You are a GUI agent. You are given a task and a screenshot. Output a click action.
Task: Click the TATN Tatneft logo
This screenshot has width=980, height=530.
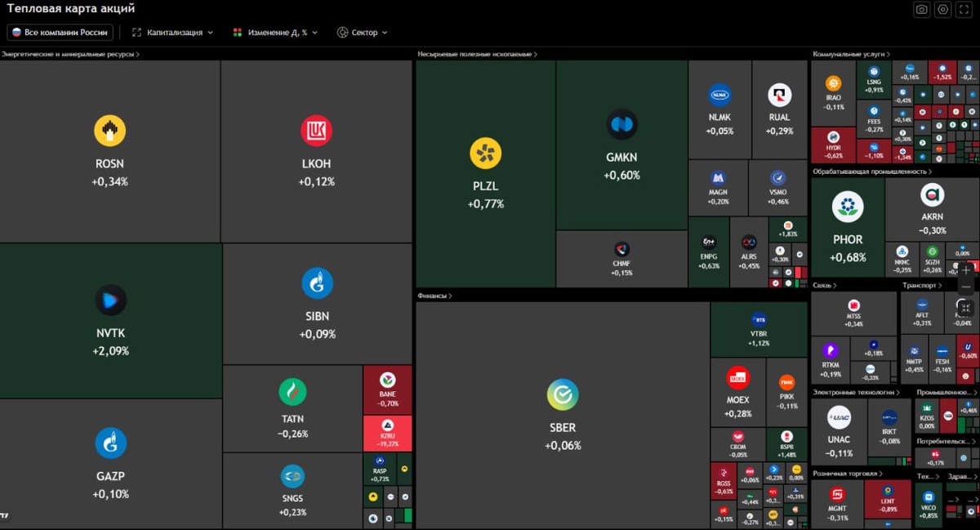tap(292, 392)
